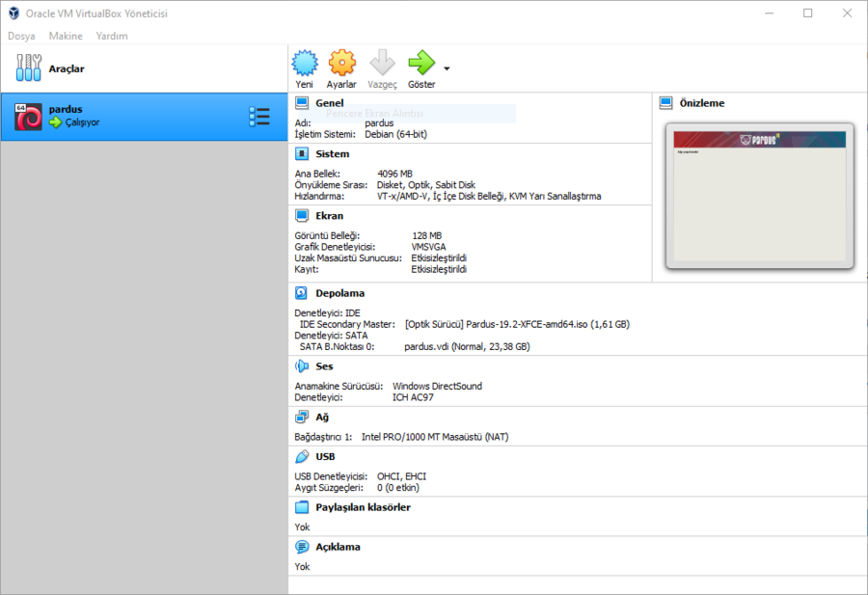Image resolution: width=868 pixels, height=595 pixels.
Task: Click the Araçlar tools icon
Action: tap(28, 68)
